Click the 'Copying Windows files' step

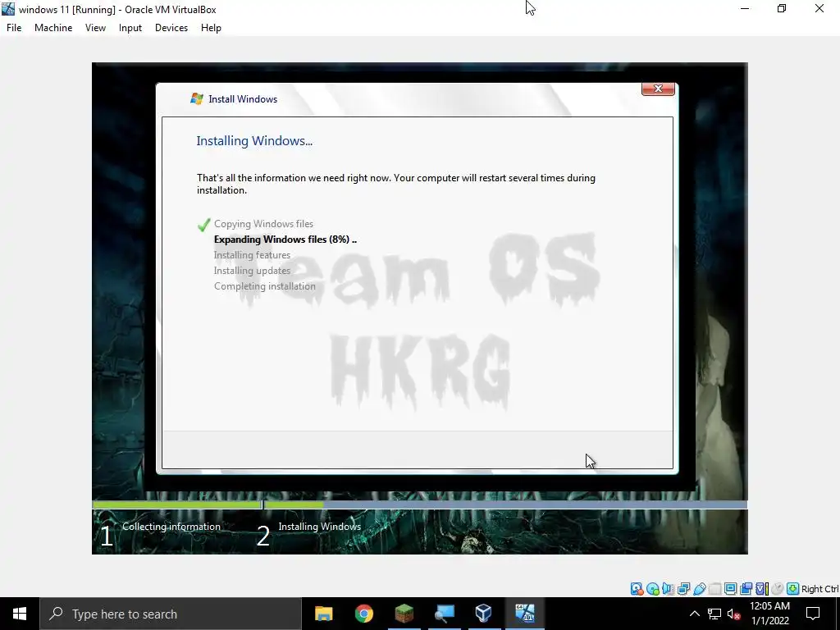click(263, 224)
